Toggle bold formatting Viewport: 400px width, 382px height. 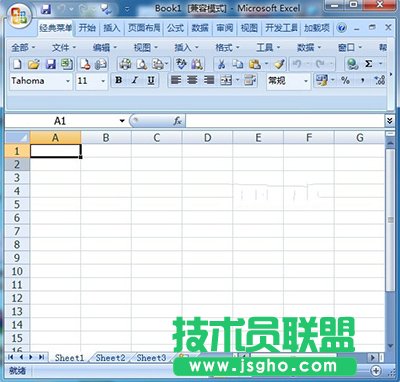point(118,80)
